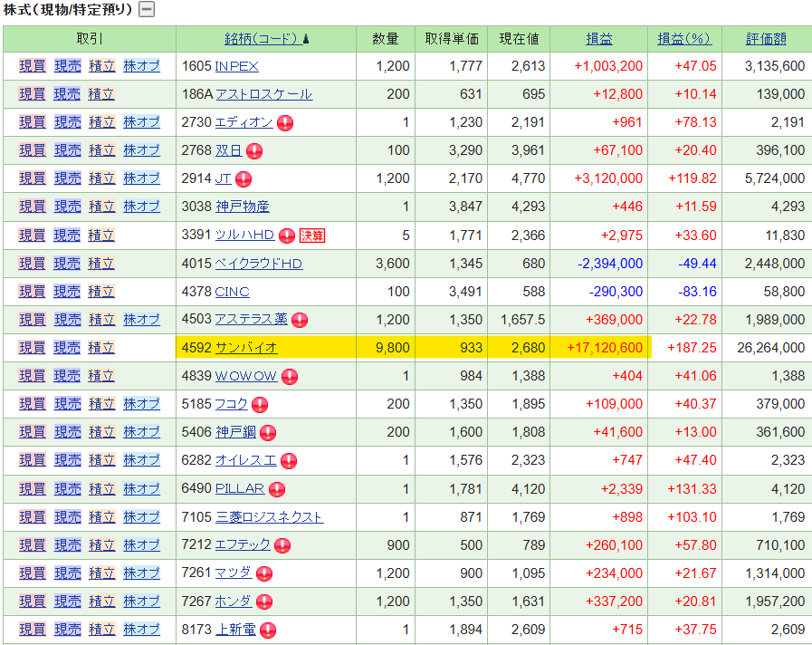The height and width of the screenshot is (645, 812).
Task: Sort holdings by the 損益(%) column
Action: pos(684,39)
